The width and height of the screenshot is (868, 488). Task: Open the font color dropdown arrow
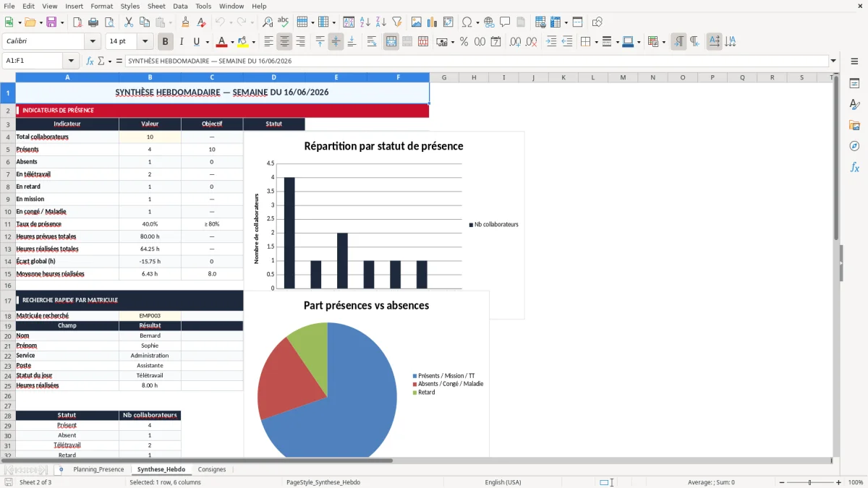[232, 42]
